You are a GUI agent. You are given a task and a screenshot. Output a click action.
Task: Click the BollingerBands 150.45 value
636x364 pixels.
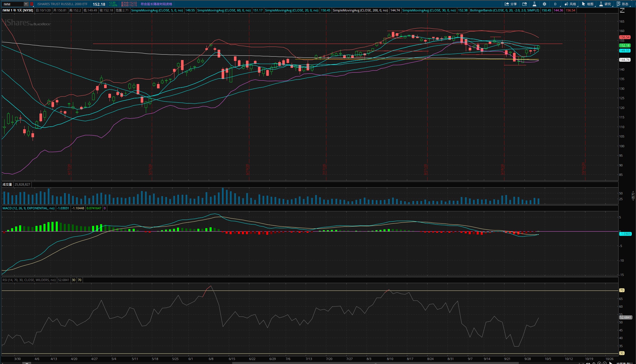click(x=546, y=10)
